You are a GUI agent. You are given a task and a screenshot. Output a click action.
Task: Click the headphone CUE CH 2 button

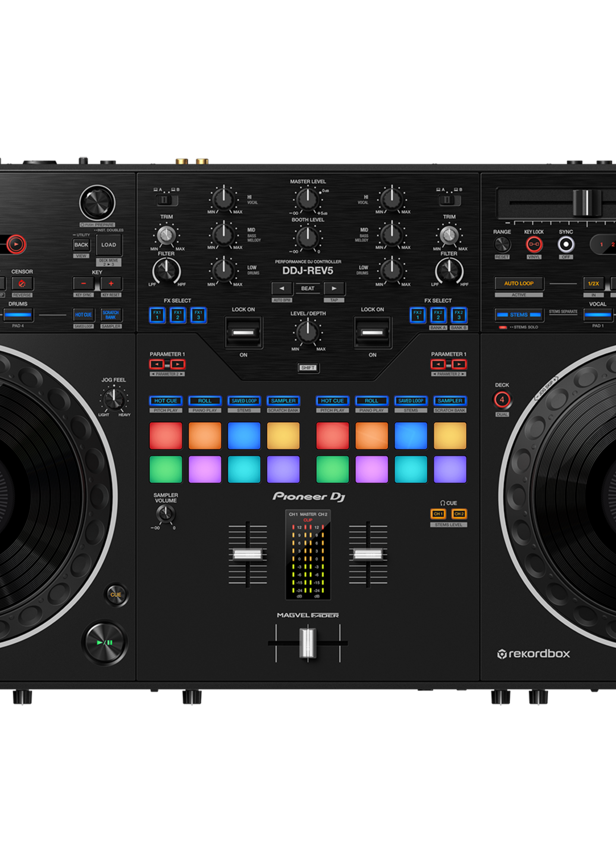[459, 514]
